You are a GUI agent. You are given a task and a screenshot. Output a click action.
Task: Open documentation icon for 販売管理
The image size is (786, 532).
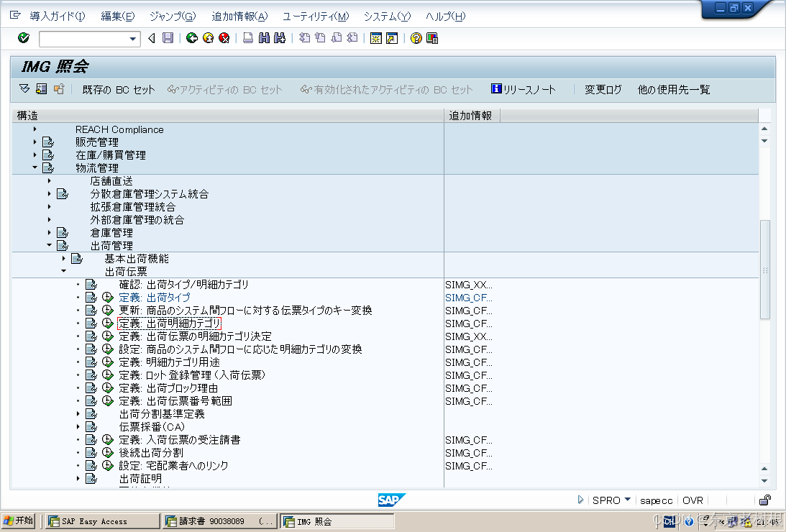pyautogui.click(x=47, y=142)
